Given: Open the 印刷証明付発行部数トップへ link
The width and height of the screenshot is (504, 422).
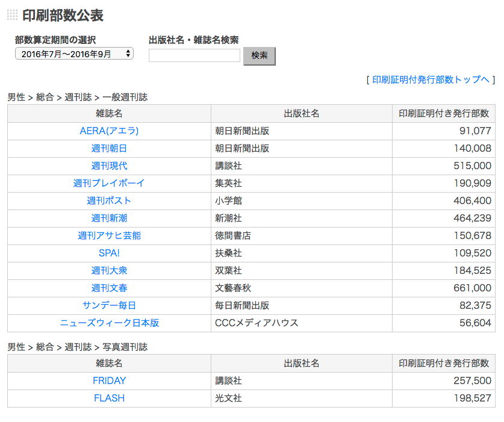Looking at the screenshot, I should (x=431, y=79).
